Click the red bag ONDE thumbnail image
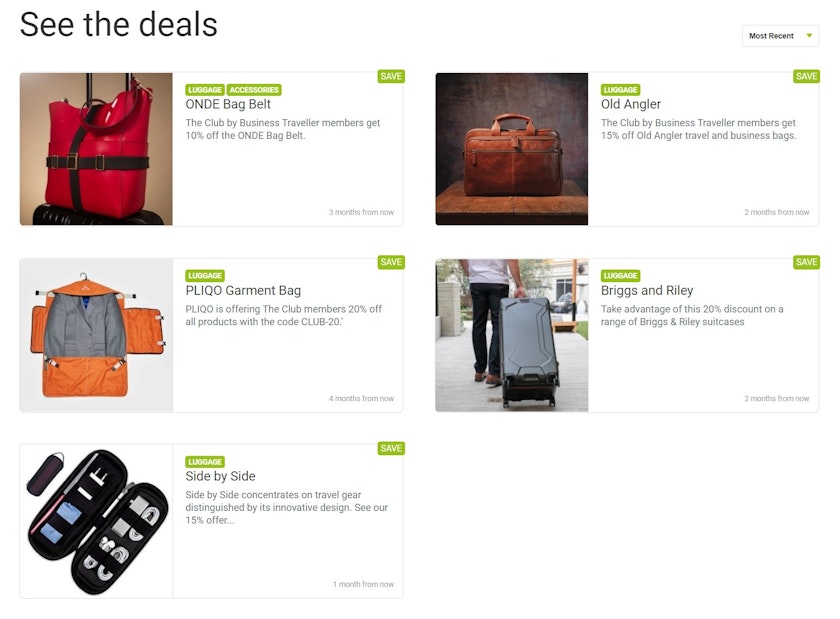840x619 pixels. click(x=96, y=149)
